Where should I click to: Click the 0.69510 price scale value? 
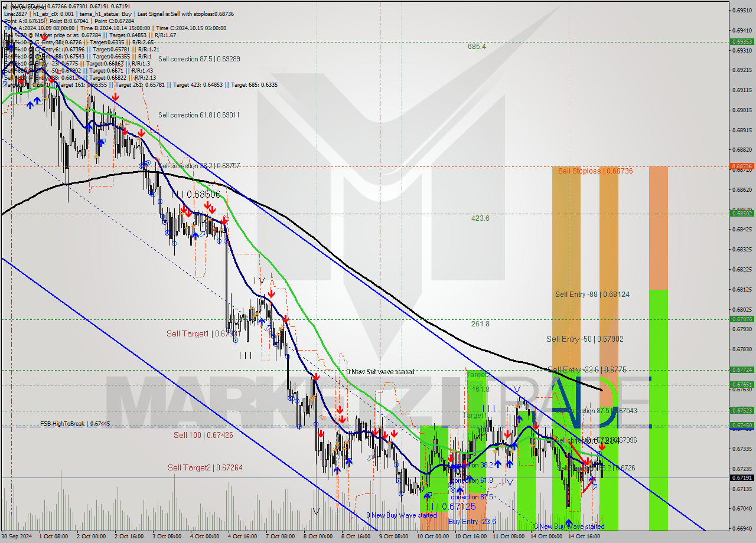(x=742, y=10)
